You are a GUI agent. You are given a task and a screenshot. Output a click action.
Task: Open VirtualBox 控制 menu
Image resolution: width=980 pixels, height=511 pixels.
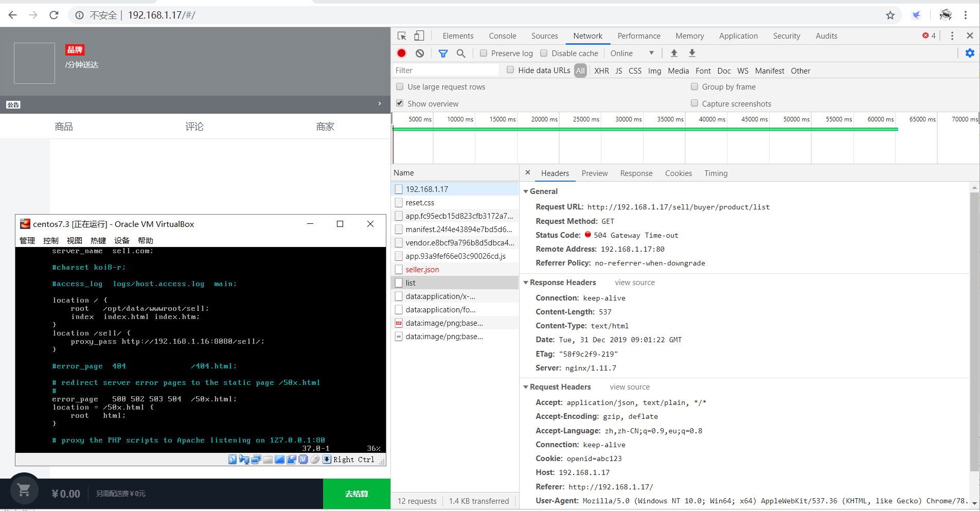click(51, 240)
